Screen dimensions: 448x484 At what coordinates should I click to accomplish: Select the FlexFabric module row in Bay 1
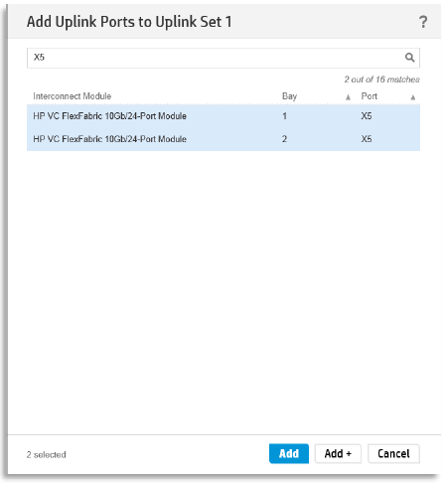(x=224, y=116)
